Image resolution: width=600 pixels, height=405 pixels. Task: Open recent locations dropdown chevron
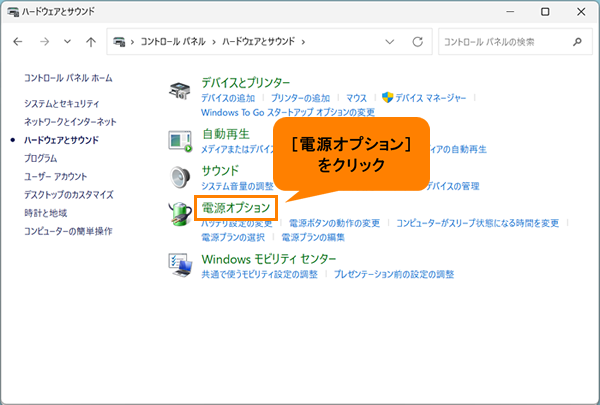(x=67, y=41)
